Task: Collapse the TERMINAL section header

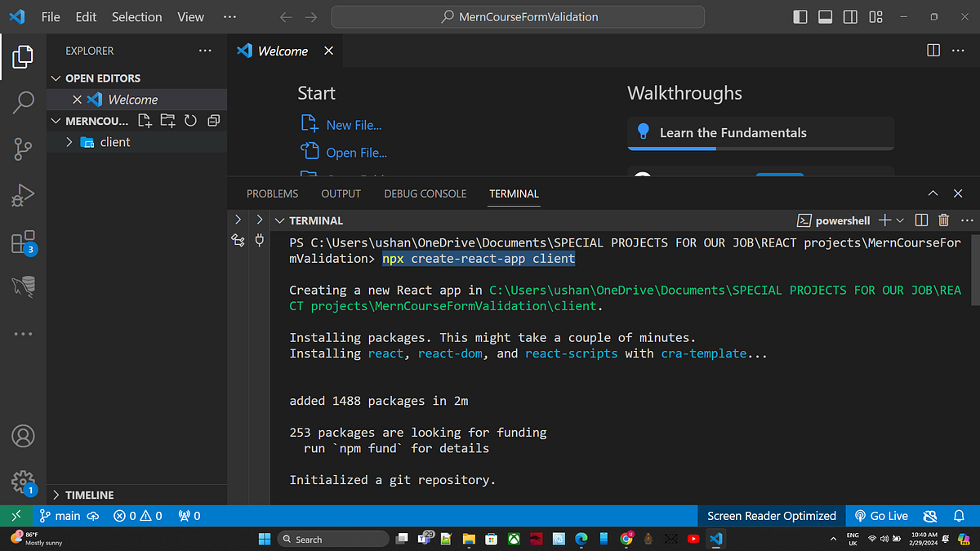Action: coord(309,220)
